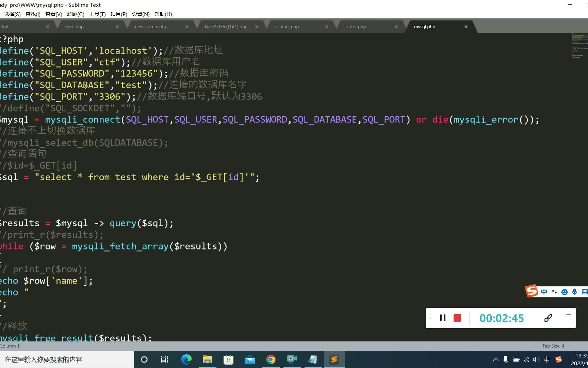
Task: Open Task View on the taskbar
Action: [x=165, y=359]
